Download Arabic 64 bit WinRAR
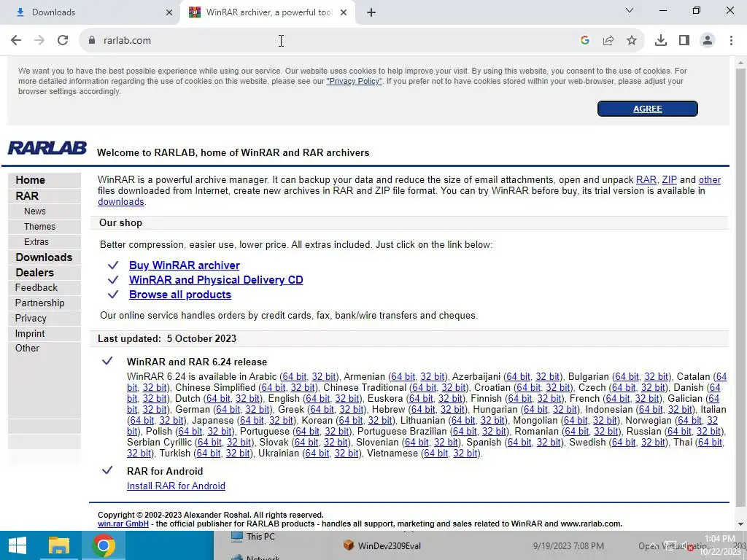 [x=295, y=377]
